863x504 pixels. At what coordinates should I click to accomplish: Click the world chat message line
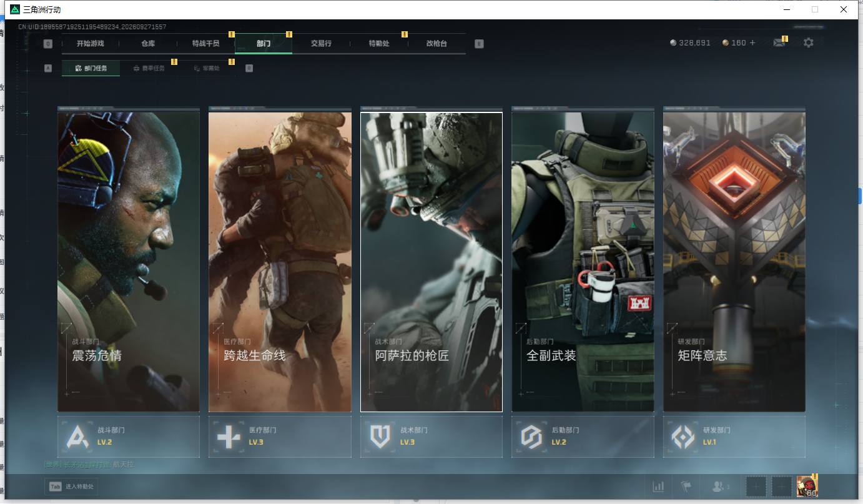coord(89,465)
